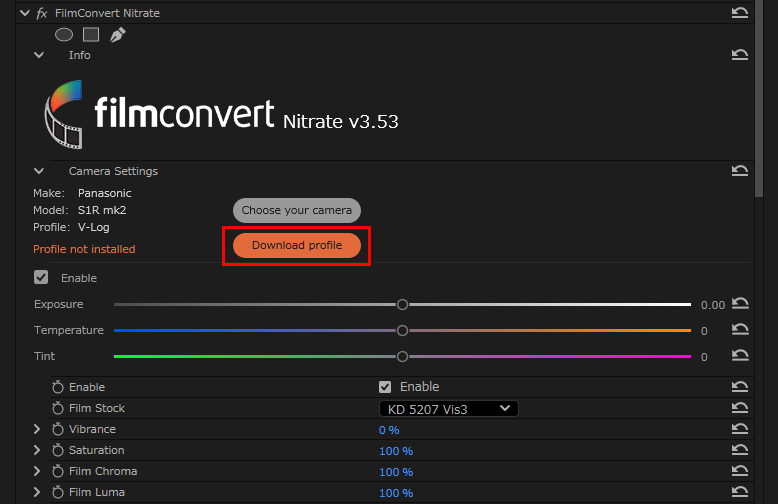Reset the Enable parameter row
Viewport: 778px width, 504px height.
[x=739, y=386]
